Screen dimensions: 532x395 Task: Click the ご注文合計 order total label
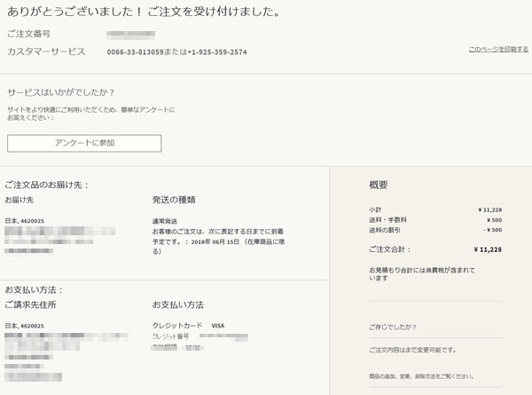click(390, 249)
